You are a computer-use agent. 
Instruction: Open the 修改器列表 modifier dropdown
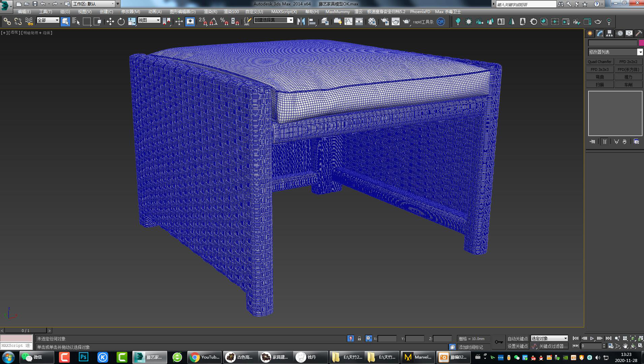coord(615,52)
